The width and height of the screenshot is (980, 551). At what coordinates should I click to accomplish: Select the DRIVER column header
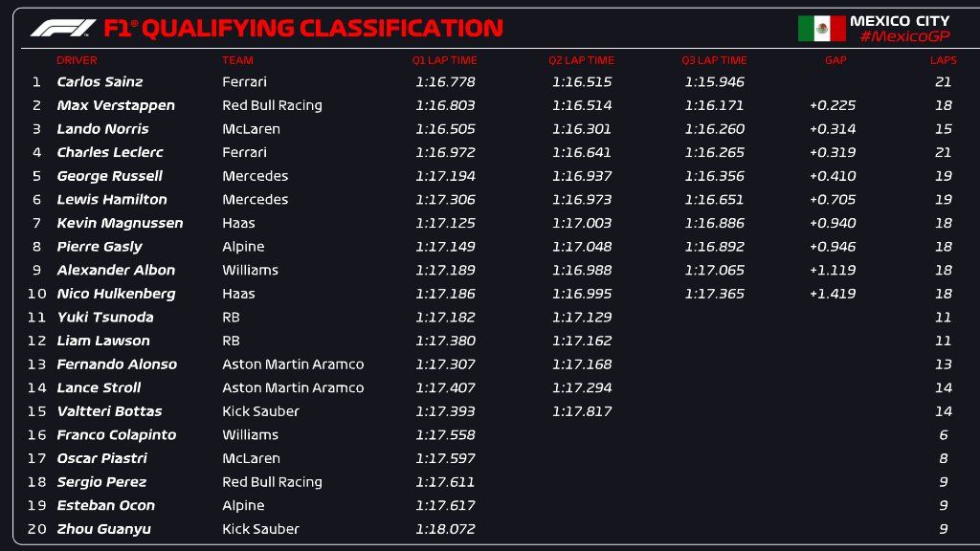pos(77,60)
